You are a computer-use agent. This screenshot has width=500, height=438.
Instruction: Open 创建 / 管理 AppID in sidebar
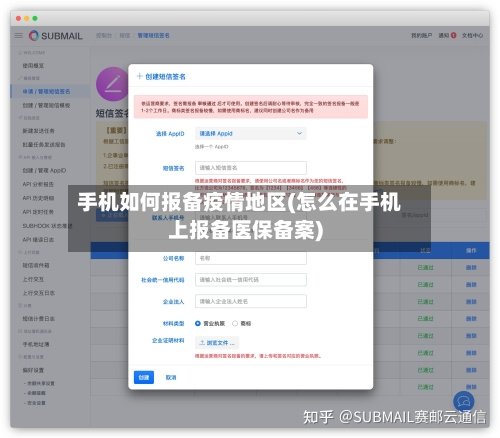44,170
